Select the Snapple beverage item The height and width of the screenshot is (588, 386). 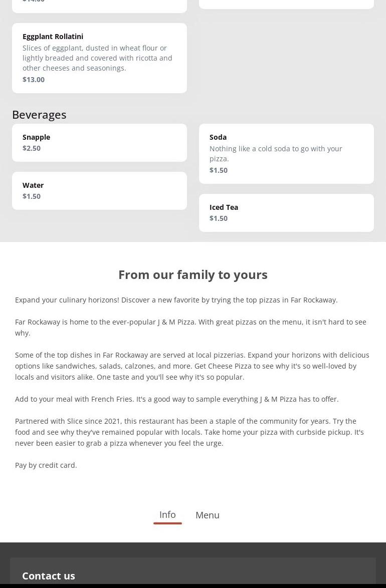point(36,137)
